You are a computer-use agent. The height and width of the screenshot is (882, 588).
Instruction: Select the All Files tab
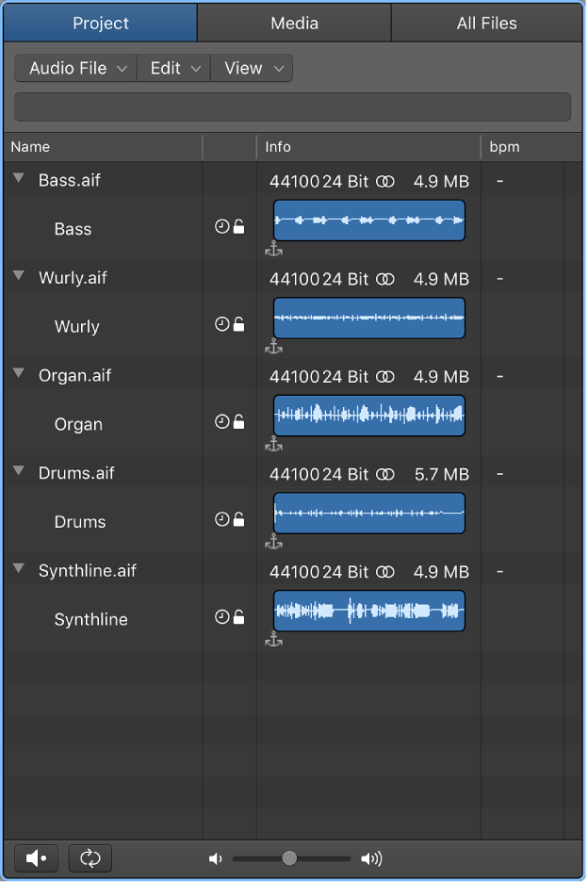click(486, 23)
